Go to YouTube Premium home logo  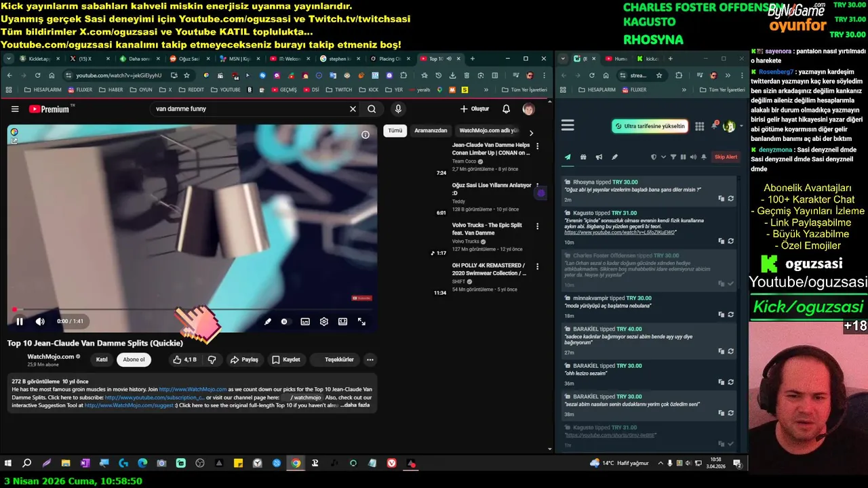click(x=49, y=108)
